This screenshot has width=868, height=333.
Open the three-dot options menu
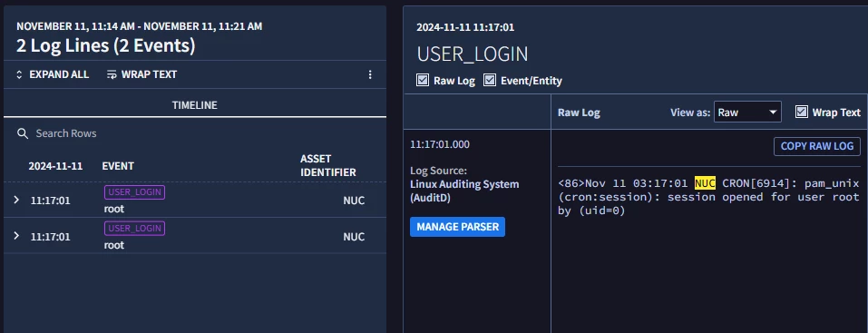click(370, 74)
